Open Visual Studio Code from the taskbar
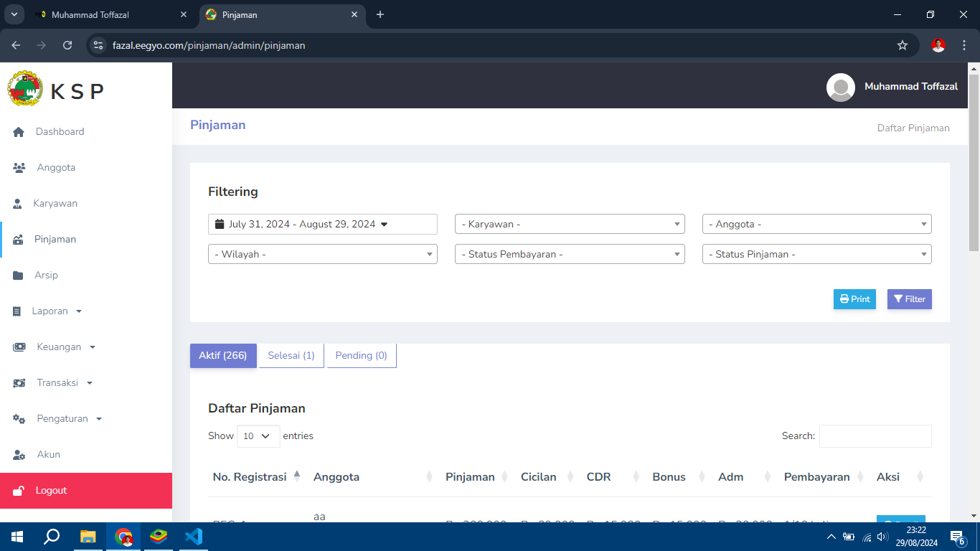Image resolution: width=980 pixels, height=551 pixels. pyautogui.click(x=194, y=536)
